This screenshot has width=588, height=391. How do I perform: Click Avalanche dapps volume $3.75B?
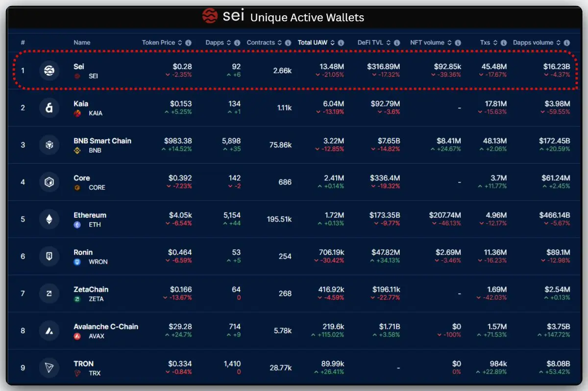coord(558,326)
